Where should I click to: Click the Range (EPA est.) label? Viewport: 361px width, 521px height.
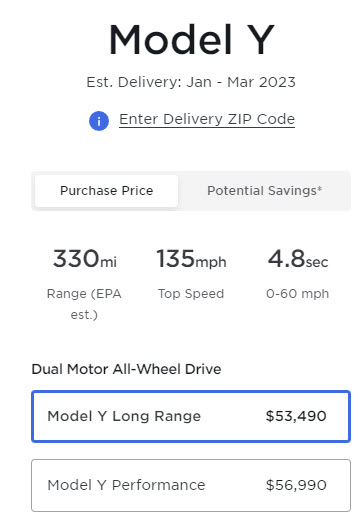pos(84,304)
